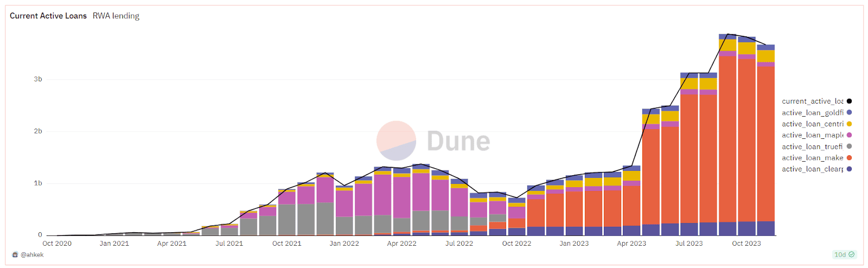Click the RWA lending subtitle text

116,16
